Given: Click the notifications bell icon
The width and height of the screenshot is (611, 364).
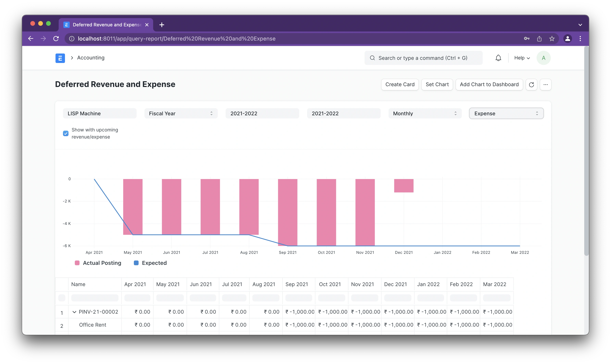Looking at the screenshot, I should (x=498, y=58).
